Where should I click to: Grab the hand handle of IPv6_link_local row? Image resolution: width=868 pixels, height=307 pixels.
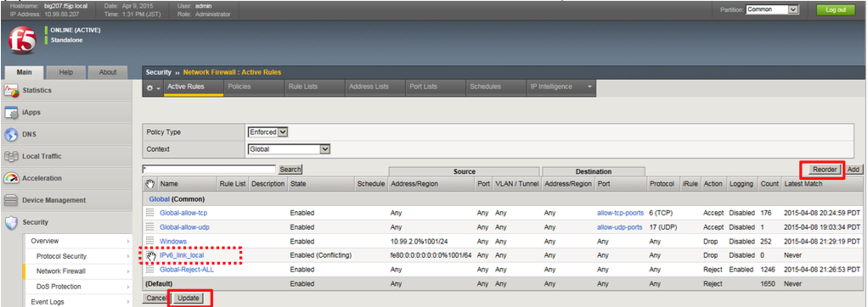coord(150,255)
